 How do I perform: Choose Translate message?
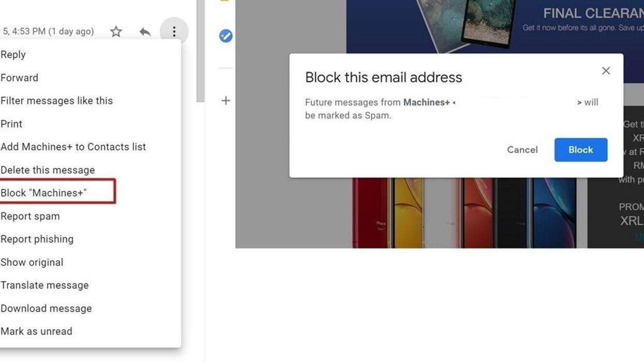[44, 285]
